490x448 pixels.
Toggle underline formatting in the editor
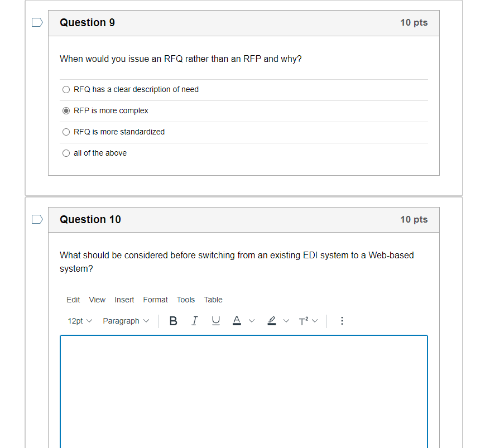[215, 321]
